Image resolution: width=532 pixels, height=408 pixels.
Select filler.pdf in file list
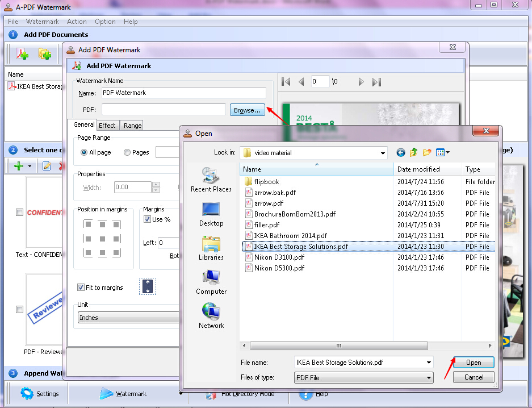click(x=262, y=224)
